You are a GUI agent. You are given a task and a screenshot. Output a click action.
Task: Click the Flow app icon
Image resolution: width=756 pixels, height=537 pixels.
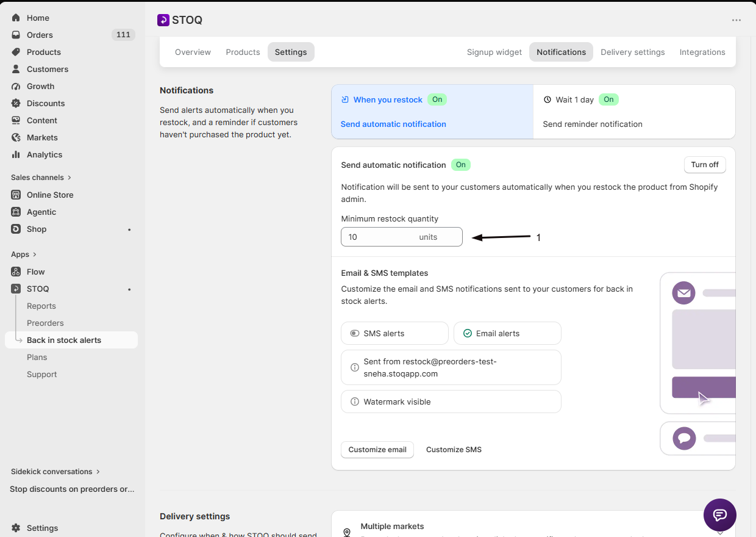click(16, 272)
